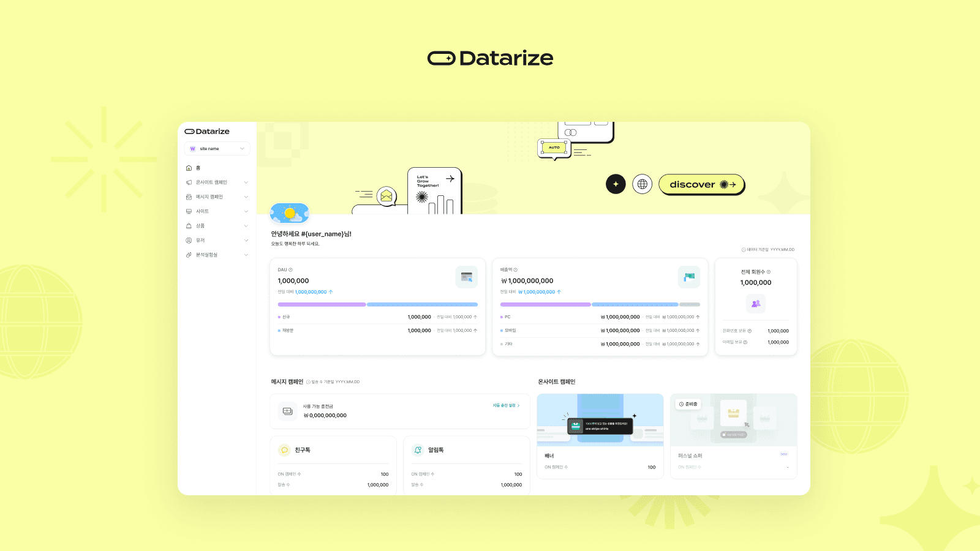Click the discover button
This screenshot has height=551, width=980.
pos(702,184)
